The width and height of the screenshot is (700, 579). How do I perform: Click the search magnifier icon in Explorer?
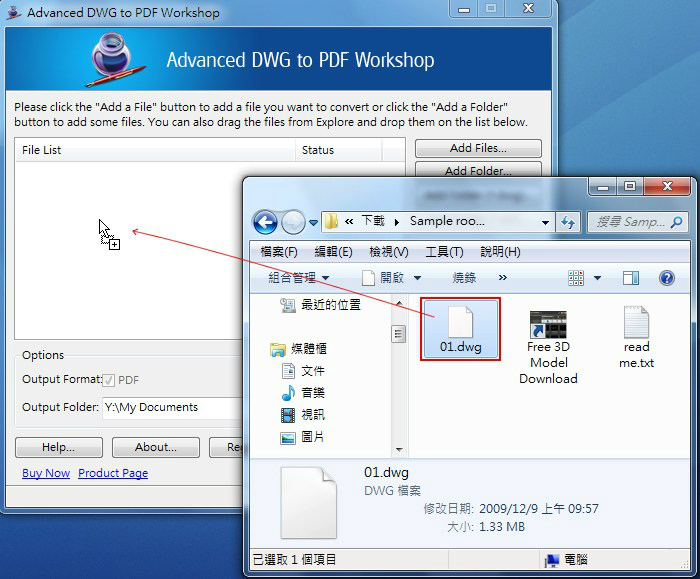tap(676, 221)
